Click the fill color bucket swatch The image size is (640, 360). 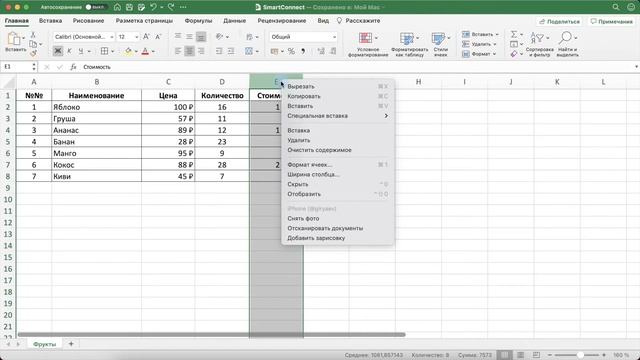(128, 51)
